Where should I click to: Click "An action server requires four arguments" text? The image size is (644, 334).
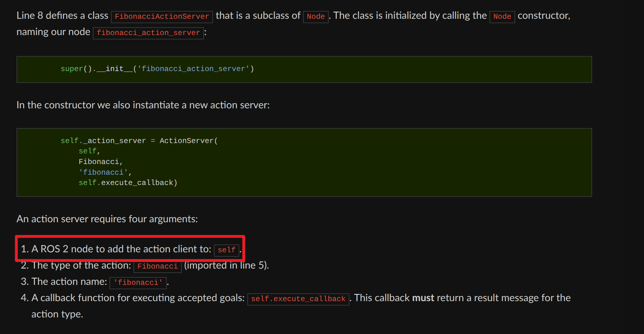pos(107,219)
